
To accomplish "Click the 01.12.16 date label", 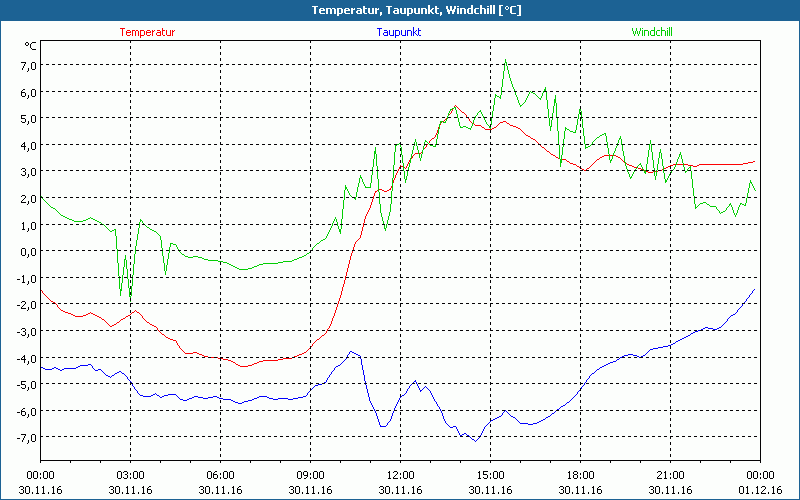I will 760,490.
